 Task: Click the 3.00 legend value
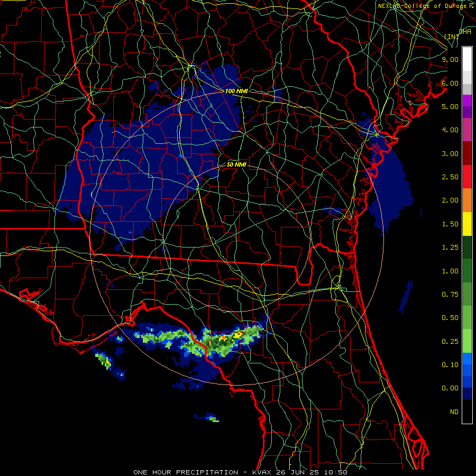(x=450, y=153)
